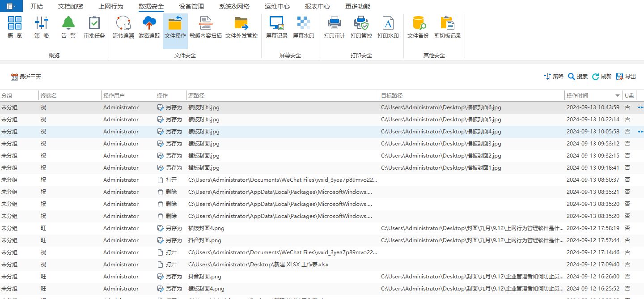Click the U盘 column header
Image resolution: width=644 pixels, height=299 pixels.
630,95
